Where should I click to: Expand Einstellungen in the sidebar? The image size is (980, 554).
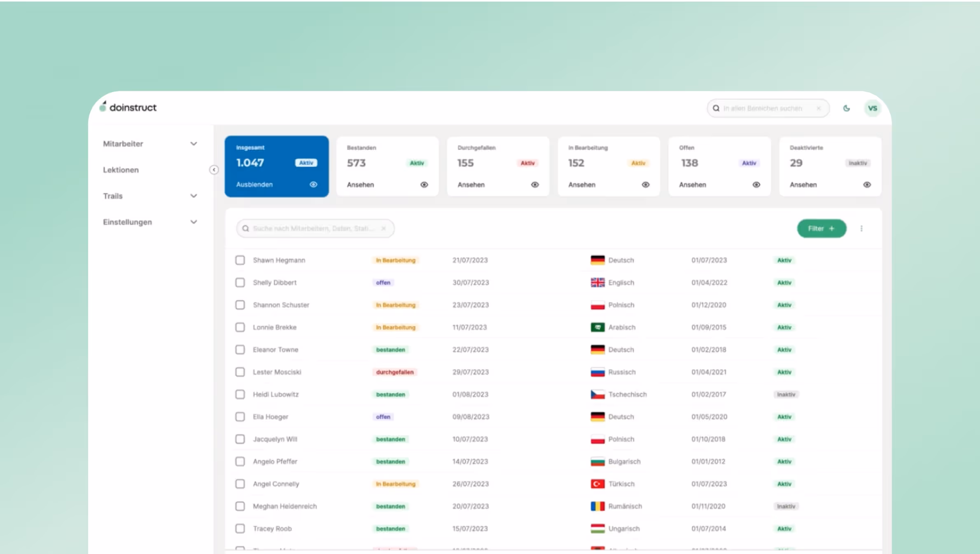(x=194, y=222)
